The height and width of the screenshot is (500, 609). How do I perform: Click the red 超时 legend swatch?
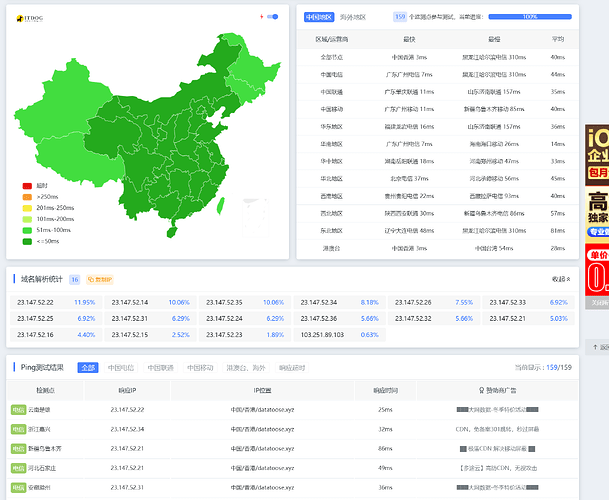click(27, 186)
